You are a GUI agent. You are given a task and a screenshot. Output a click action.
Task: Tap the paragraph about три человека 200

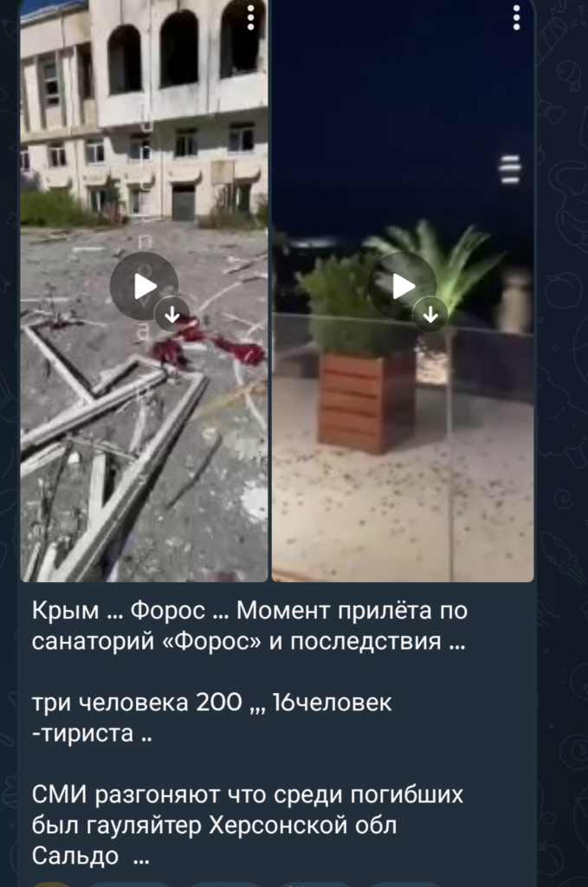pyautogui.click(x=211, y=717)
